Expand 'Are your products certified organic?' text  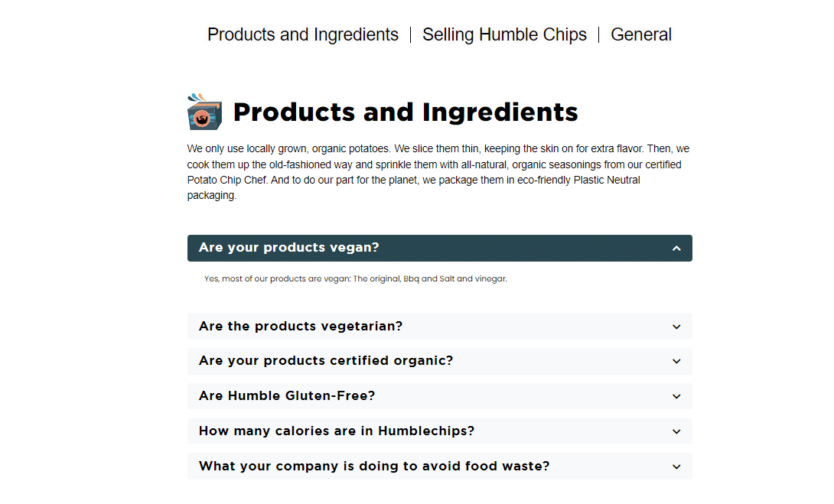click(326, 361)
